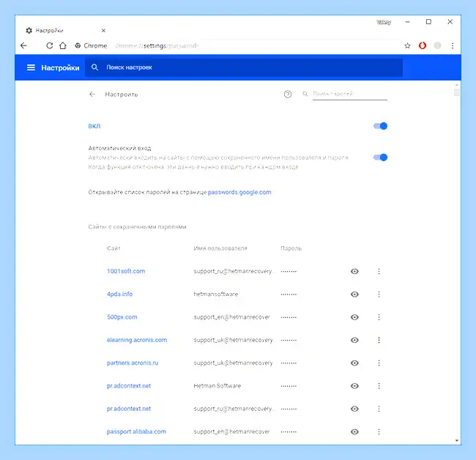This screenshot has width=476, height=460.
Task: Open more actions for partners.acronis.ru
Action: (379, 363)
